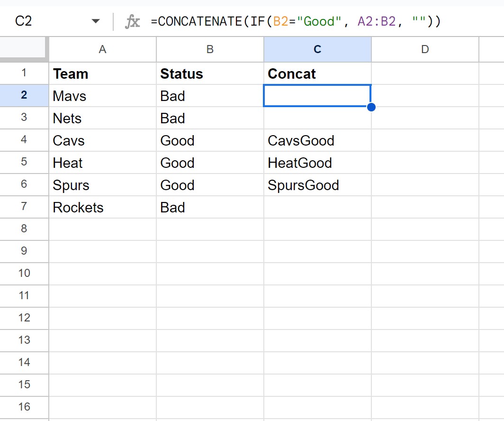This screenshot has width=504, height=421.
Task: Select row 6 header
Action: point(24,184)
